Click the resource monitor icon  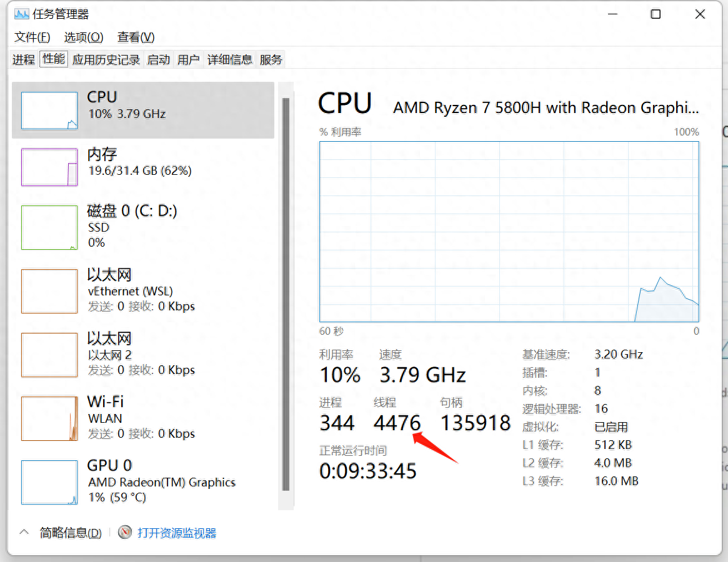[x=124, y=532]
